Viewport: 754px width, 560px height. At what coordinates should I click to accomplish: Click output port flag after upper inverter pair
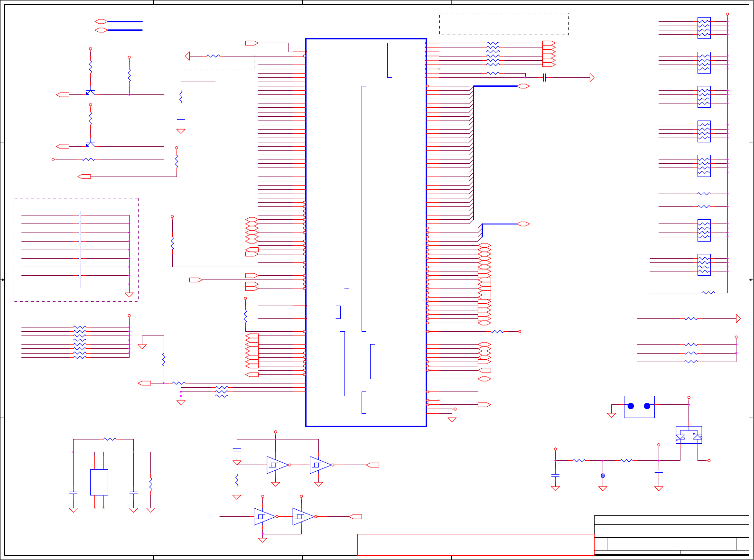[x=373, y=465]
